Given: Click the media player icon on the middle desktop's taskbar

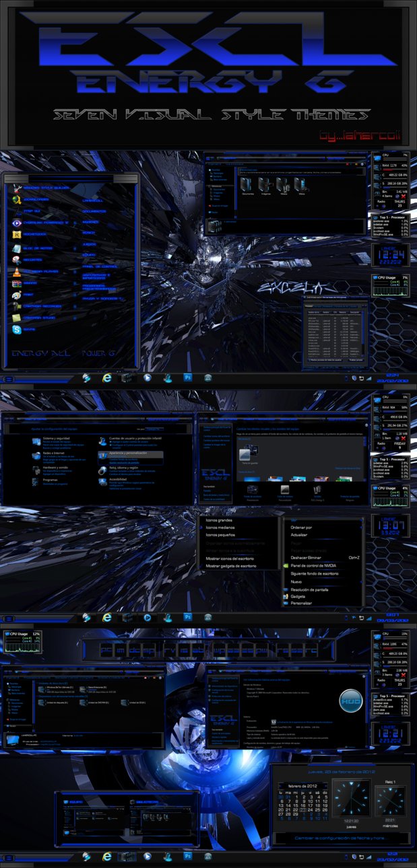Looking at the screenshot, I should (148, 618).
